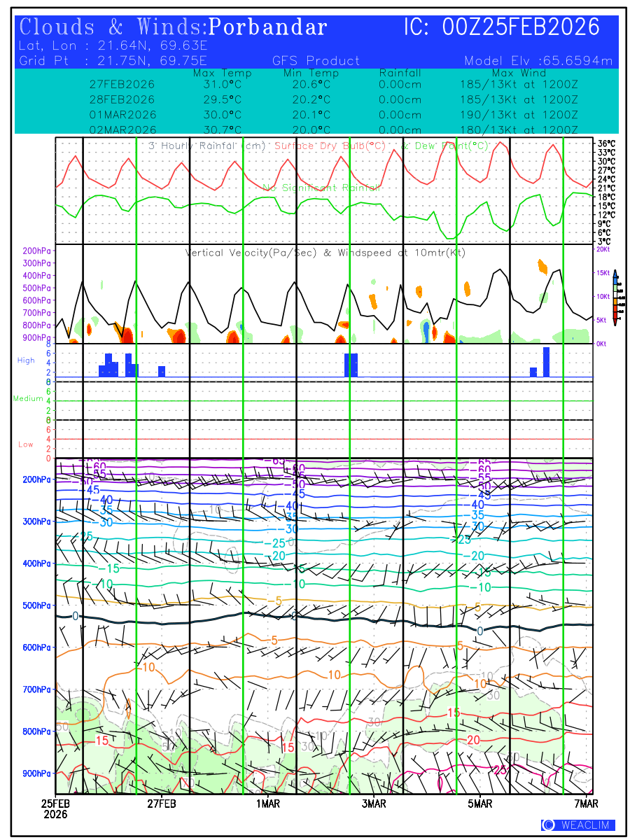
Task: Select the 1MAR axis date label
Action: click(268, 804)
